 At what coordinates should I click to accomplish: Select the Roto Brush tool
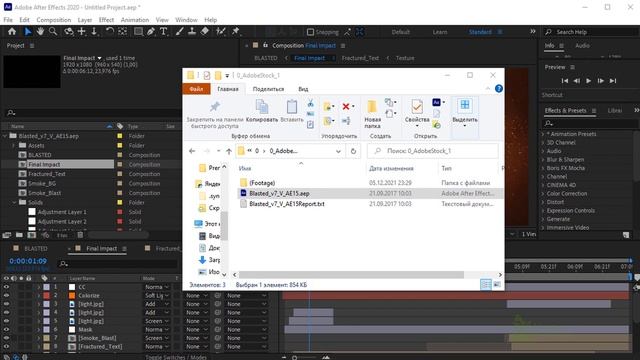click(221, 31)
